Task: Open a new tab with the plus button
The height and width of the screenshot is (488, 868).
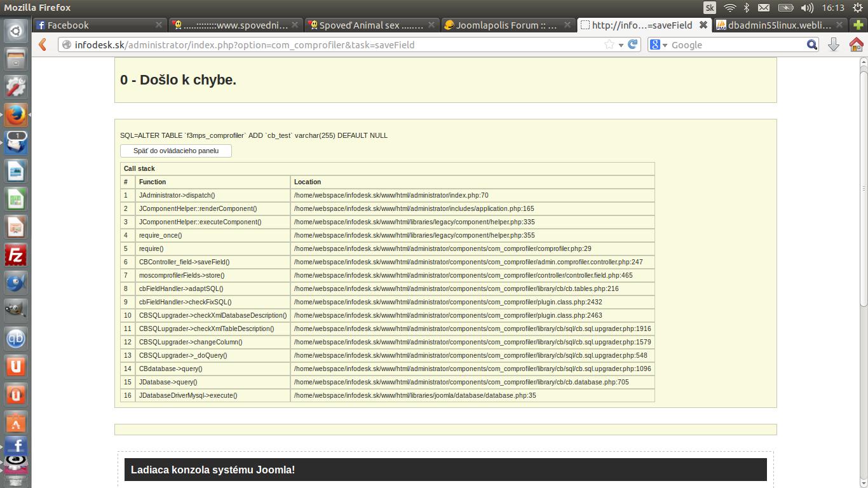Action: 858,25
